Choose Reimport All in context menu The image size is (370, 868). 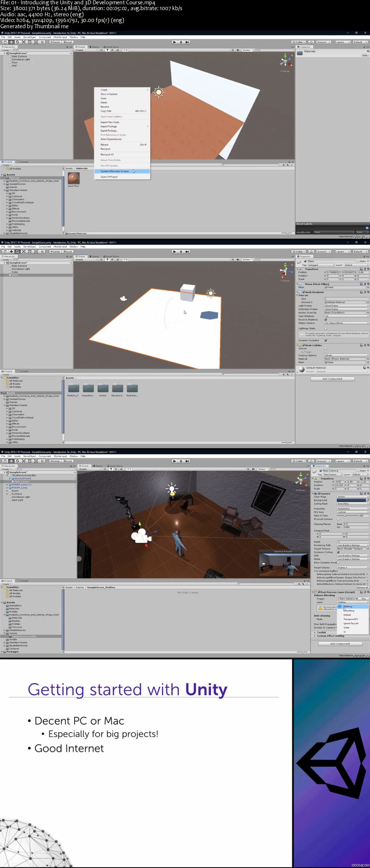122,155
